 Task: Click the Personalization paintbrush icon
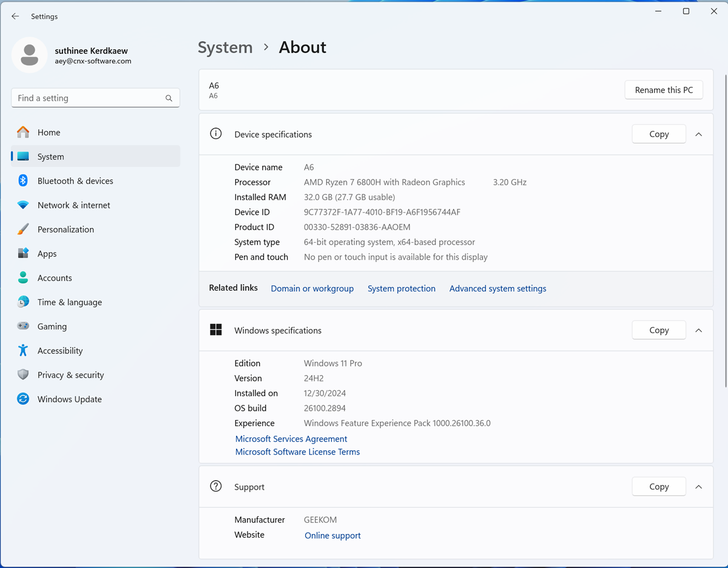pos(23,229)
